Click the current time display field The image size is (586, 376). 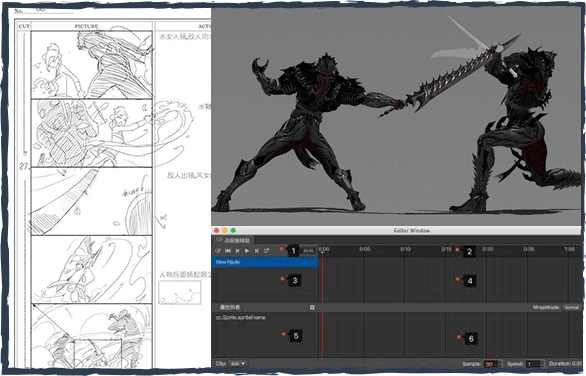coord(308,251)
